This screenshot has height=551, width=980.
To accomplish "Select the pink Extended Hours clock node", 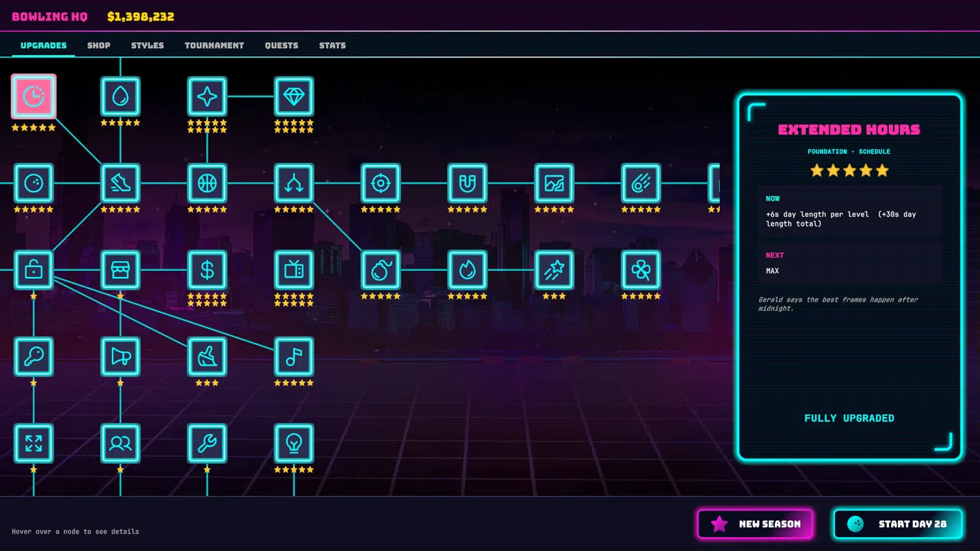I will [34, 96].
